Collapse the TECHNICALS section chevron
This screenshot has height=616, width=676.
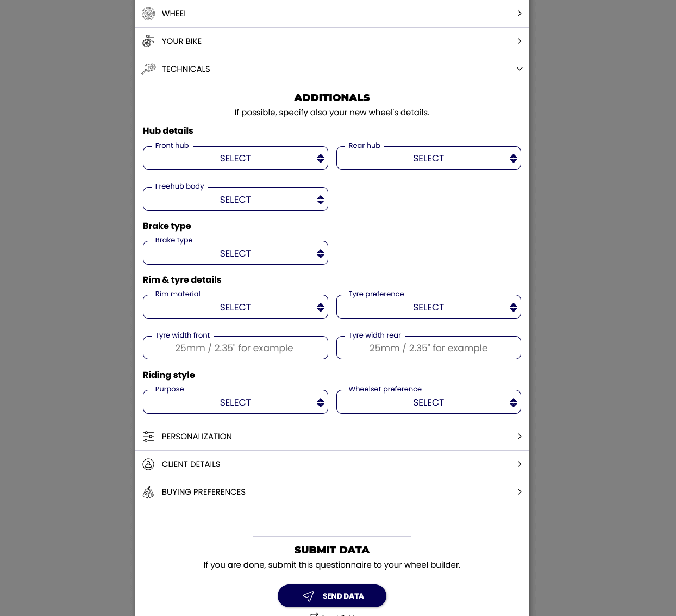[519, 69]
